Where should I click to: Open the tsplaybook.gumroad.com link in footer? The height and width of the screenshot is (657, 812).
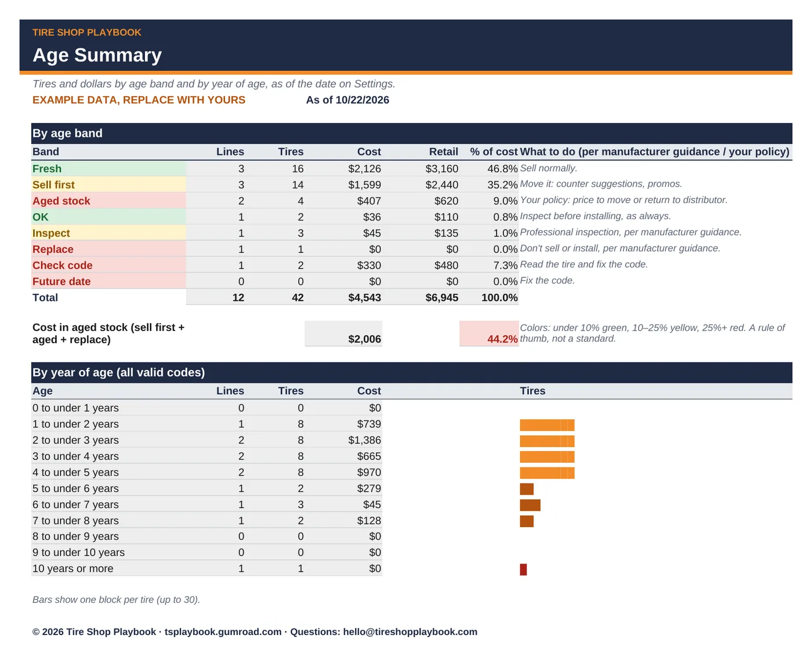(x=223, y=632)
